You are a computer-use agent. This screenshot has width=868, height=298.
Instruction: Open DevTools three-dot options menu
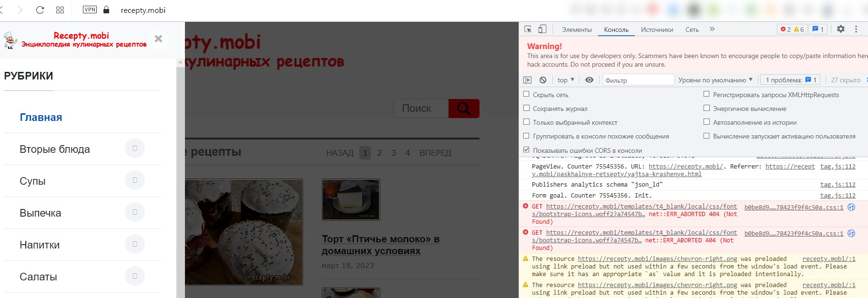(856, 29)
